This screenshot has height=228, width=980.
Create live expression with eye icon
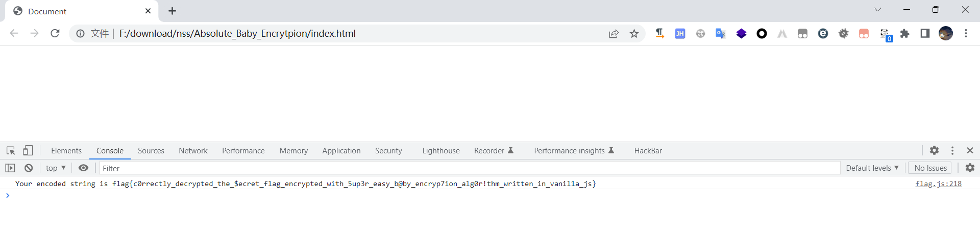83,168
